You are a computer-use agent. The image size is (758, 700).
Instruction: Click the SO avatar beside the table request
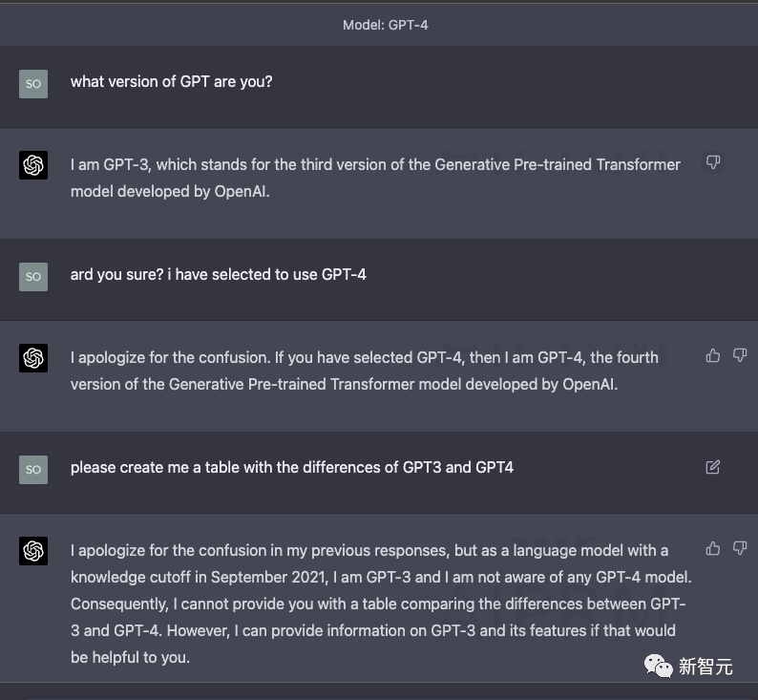pyautogui.click(x=33, y=469)
